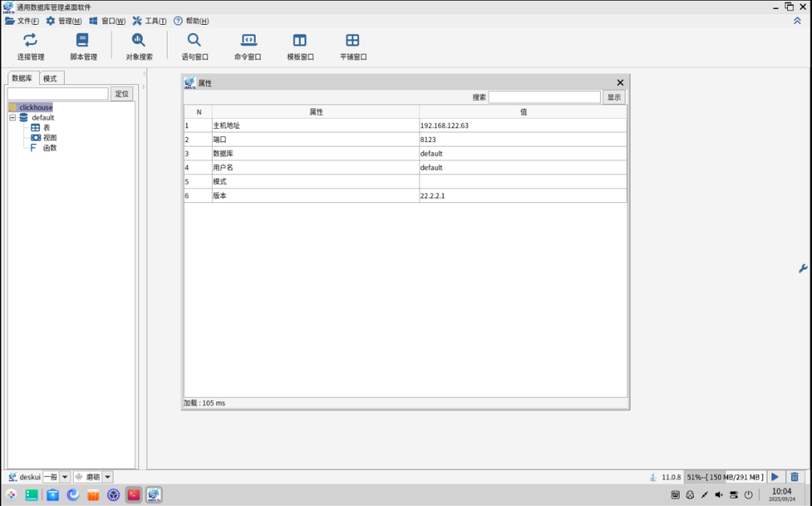
Task: Open the 连接管理 connection manager
Action: pyautogui.click(x=31, y=47)
